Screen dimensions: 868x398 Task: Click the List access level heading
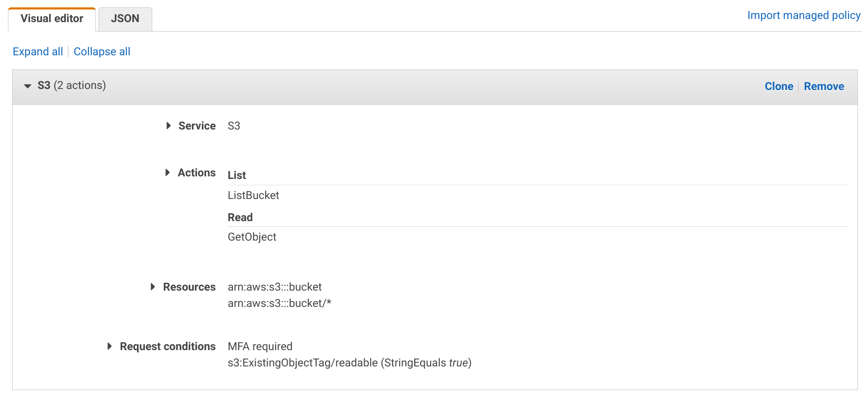tap(237, 175)
